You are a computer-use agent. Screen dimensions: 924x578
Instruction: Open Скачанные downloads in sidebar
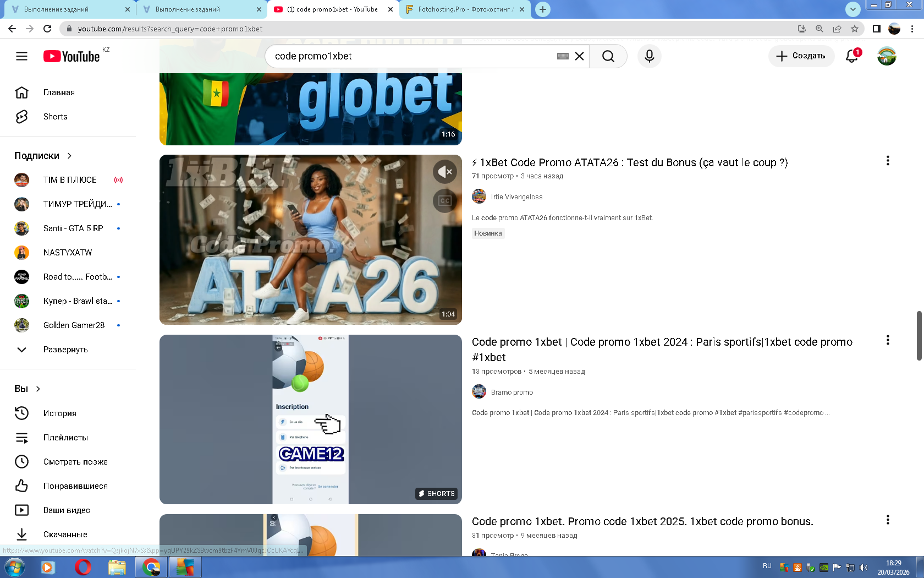(68, 535)
